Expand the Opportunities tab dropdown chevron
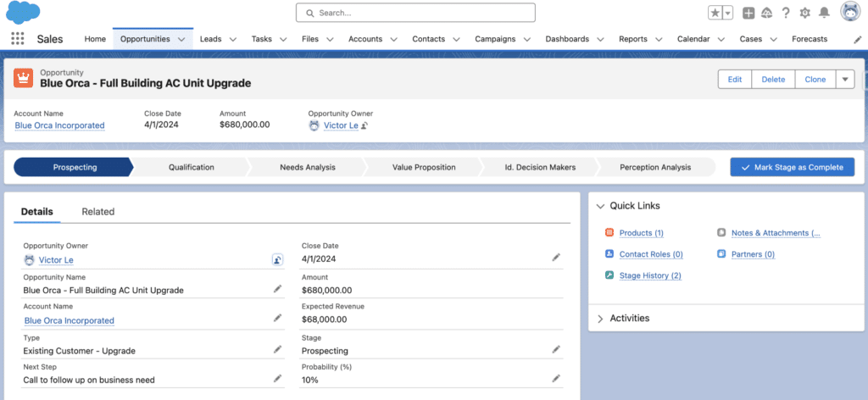Viewport: 868px width, 400px height. [x=181, y=39]
